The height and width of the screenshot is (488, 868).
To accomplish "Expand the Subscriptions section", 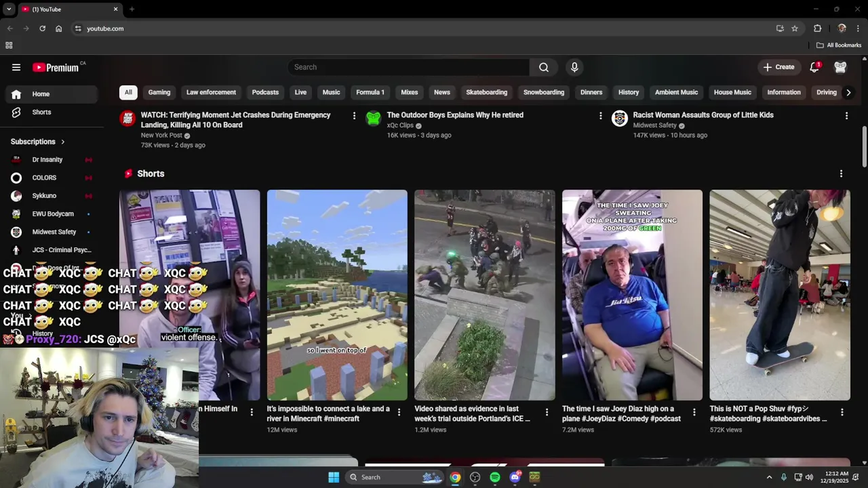I will click(x=38, y=142).
